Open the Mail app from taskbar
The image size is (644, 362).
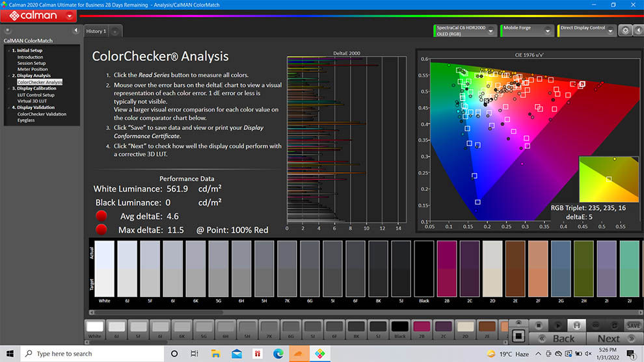[237, 354]
